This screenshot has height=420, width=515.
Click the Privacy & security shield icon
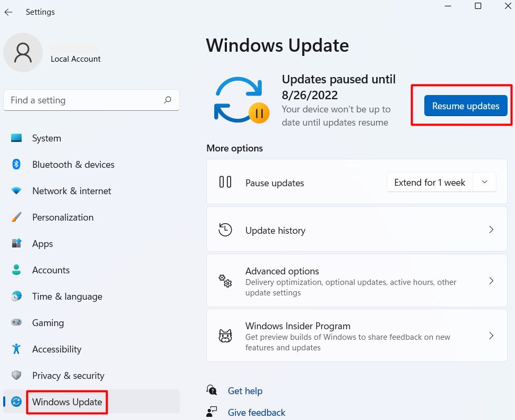click(x=16, y=375)
